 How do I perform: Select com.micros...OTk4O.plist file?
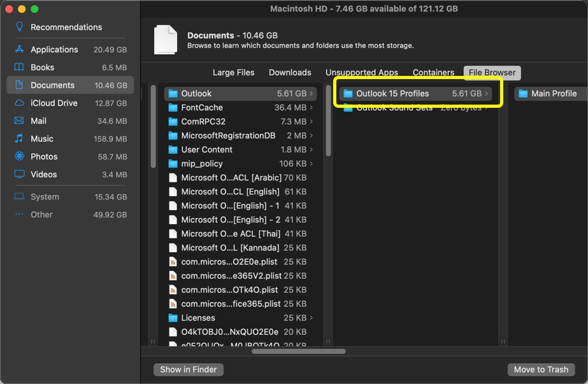tap(240, 290)
